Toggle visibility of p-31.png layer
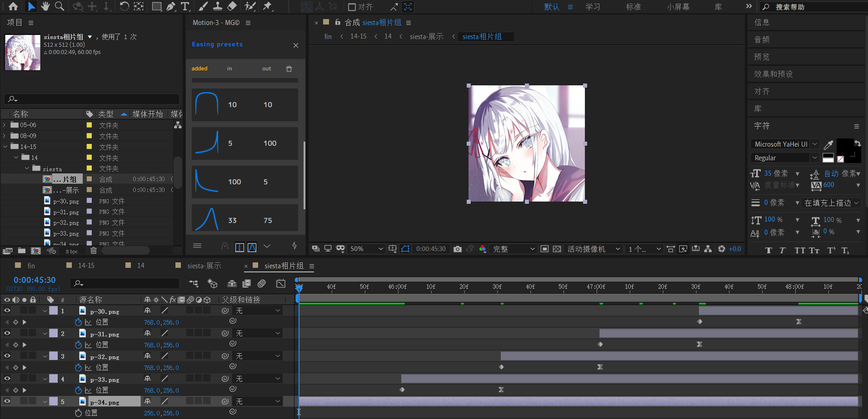Viewport: 868px width, 419px height. point(7,333)
